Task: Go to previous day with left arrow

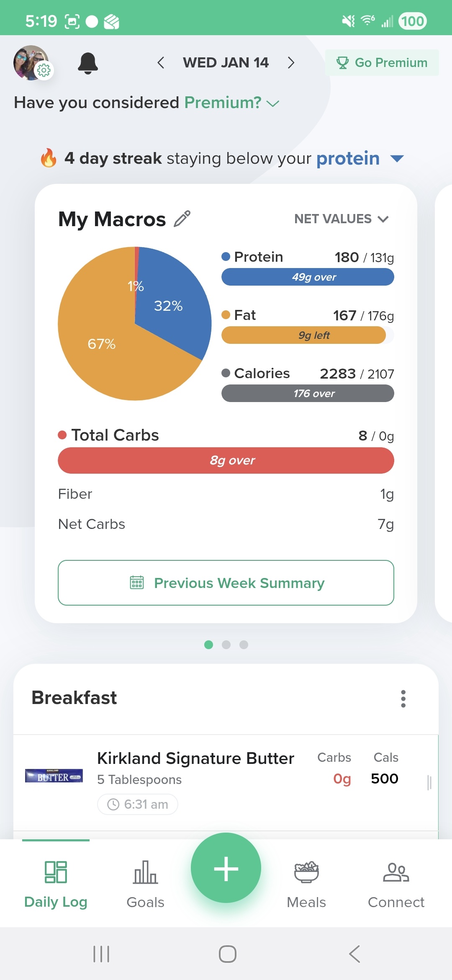Action: 161,63
